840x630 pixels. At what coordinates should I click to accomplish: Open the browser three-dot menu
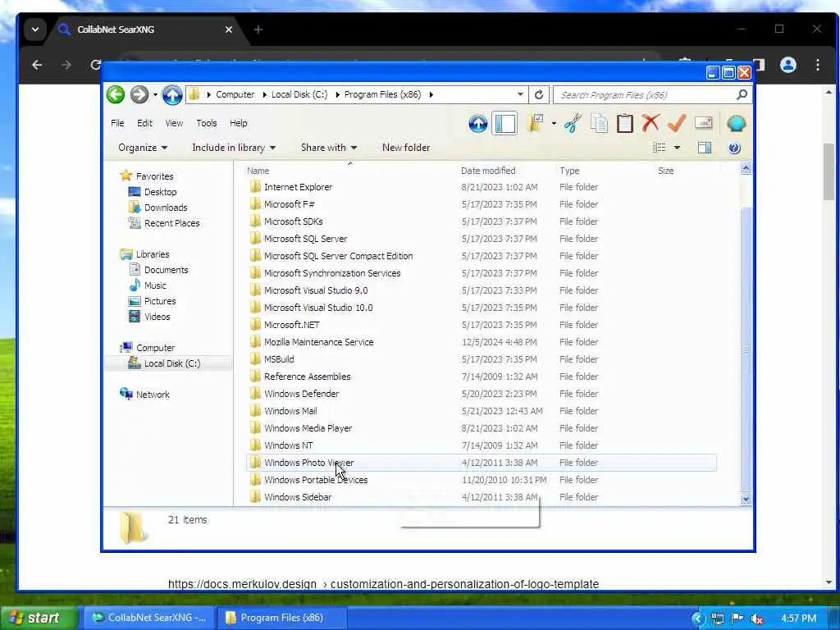click(x=818, y=65)
